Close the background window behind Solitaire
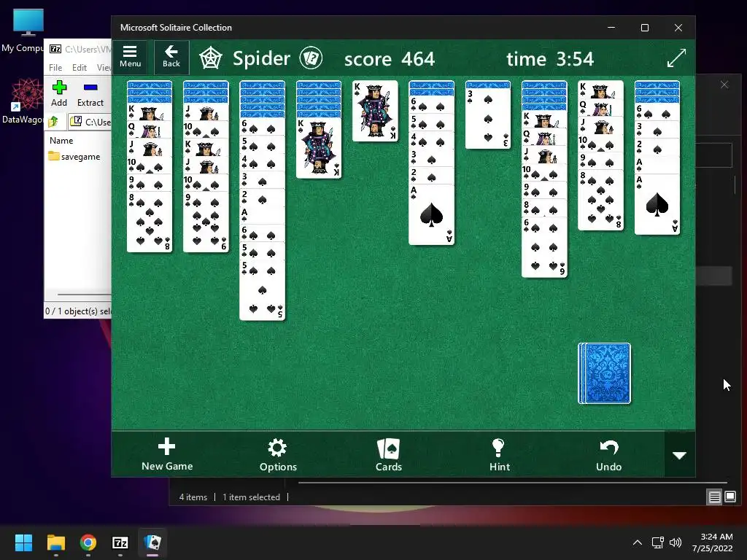This screenshot has width=747, height=560. [x=724, y=85]
